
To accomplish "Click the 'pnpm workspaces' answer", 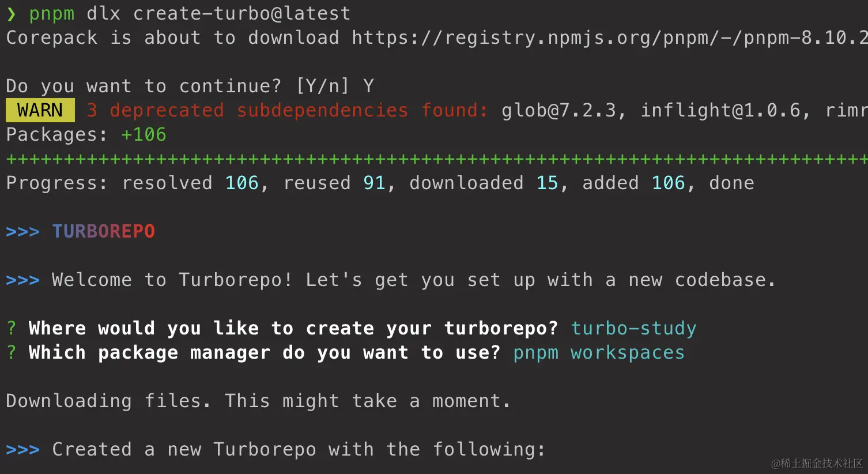I will click(599, 352).
